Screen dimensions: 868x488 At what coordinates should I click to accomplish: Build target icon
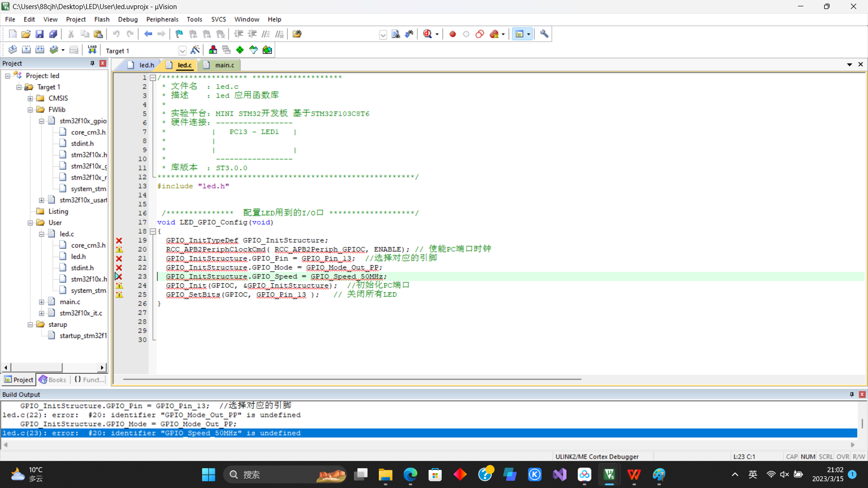click(x=26, y=50)
